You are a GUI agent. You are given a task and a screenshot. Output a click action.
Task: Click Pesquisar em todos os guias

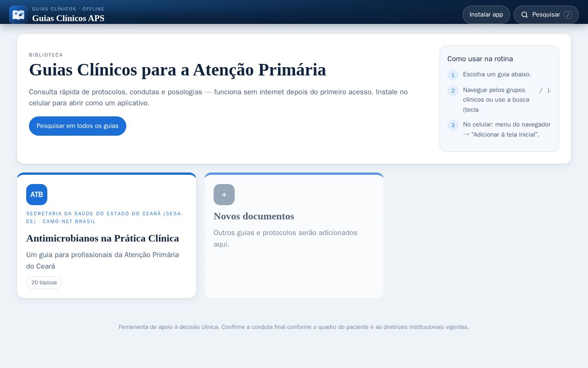[78, 126]
